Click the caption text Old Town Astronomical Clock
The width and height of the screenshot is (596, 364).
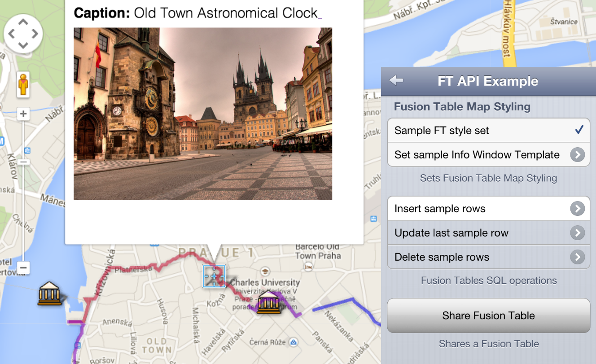click(x=226, y=13)
